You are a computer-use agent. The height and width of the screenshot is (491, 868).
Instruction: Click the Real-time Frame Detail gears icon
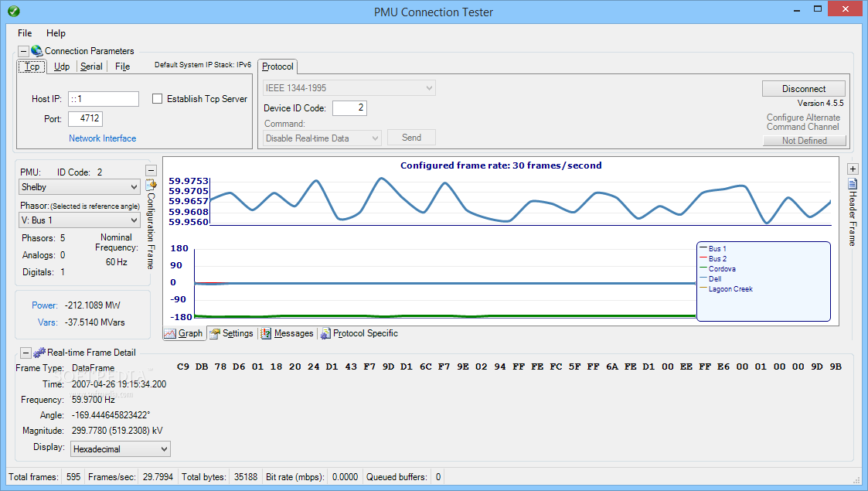click(39, 353)
